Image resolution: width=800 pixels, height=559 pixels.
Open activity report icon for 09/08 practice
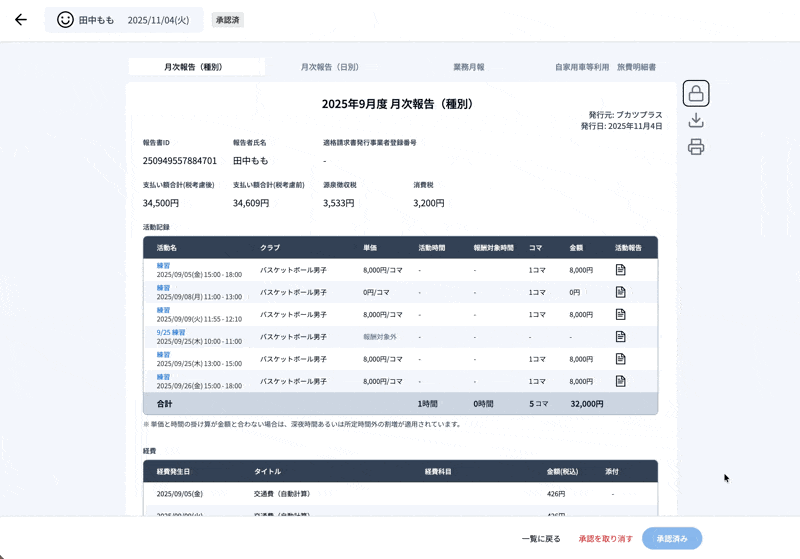pos(620,292)
